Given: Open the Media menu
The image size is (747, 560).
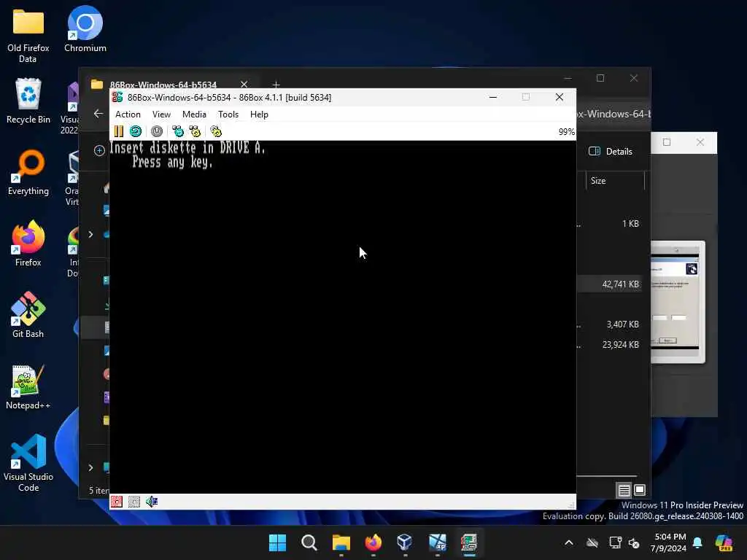Looking at the screenshot, I should coord(194,114).
